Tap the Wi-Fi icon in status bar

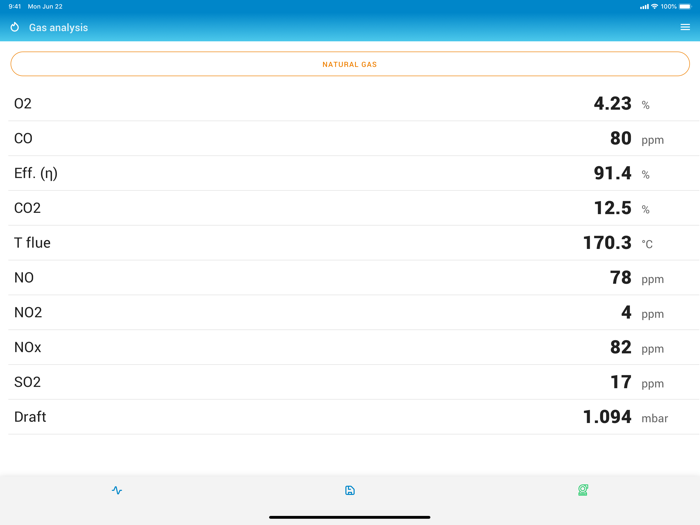coord(654,6)
